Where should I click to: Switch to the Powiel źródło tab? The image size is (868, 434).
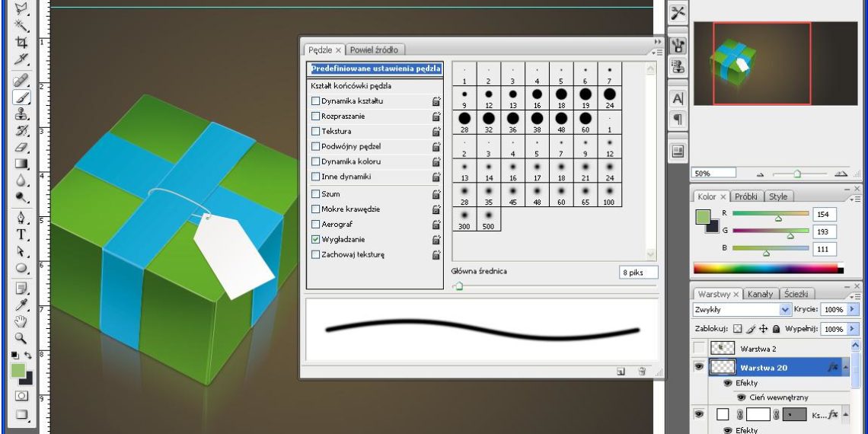pos(373,49)
